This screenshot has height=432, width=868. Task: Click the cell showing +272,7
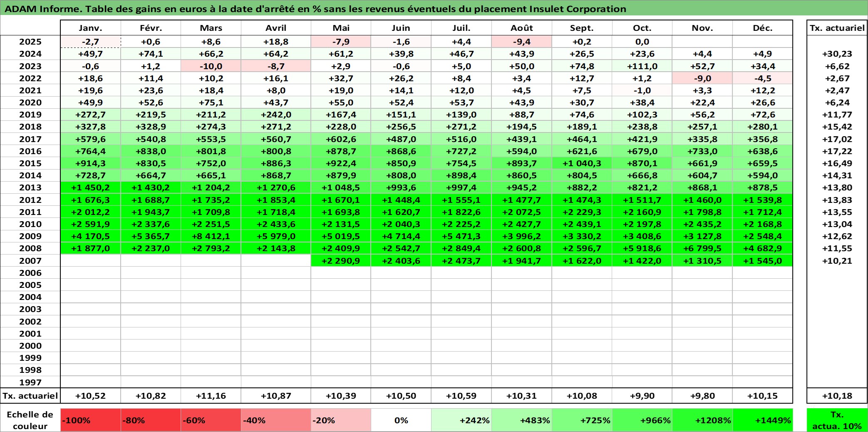(x=90, y=115)
